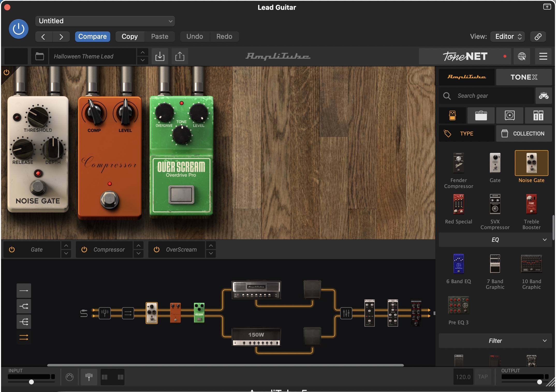This screenshot has width=556, height=392.
Task: Click the save preset download icon
Action: click(160, 56)
